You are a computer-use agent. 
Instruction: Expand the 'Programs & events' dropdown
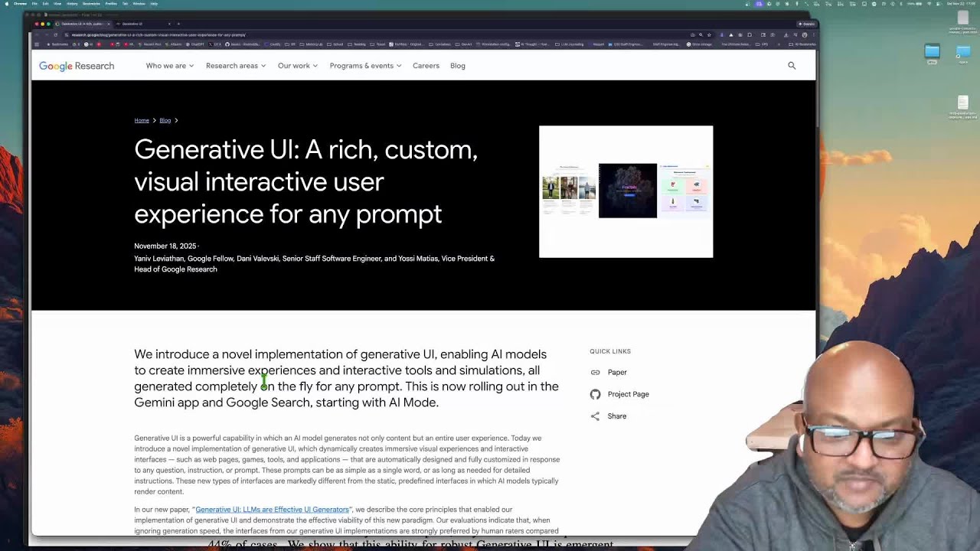pos(365,66)
